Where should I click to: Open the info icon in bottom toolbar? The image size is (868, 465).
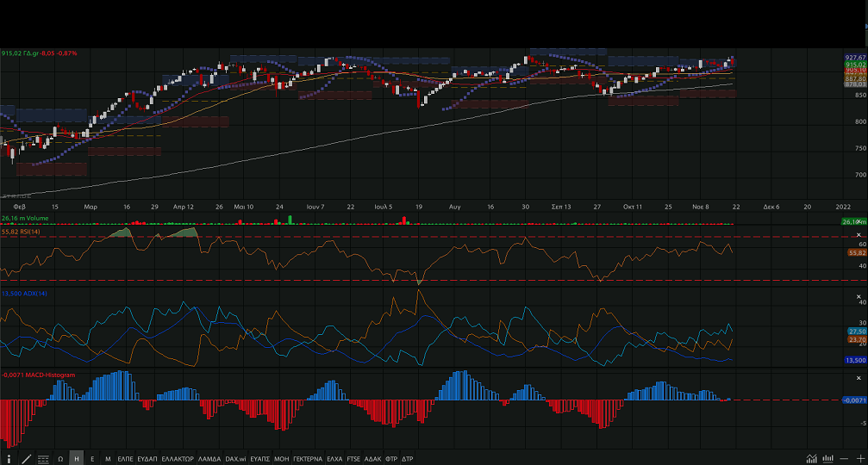click(x=9, y=458)
